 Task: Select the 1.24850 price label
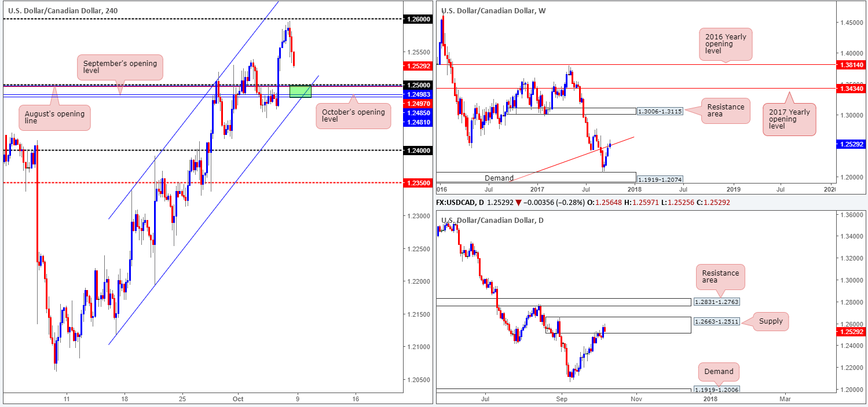417,112
